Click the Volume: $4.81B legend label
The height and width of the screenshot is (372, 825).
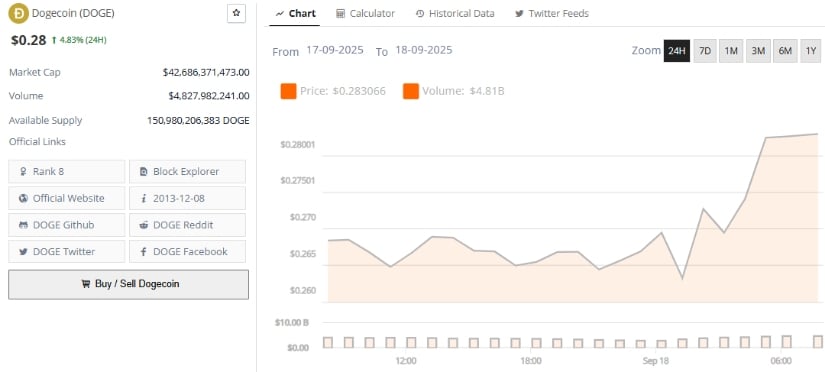[x=463, y=91]
